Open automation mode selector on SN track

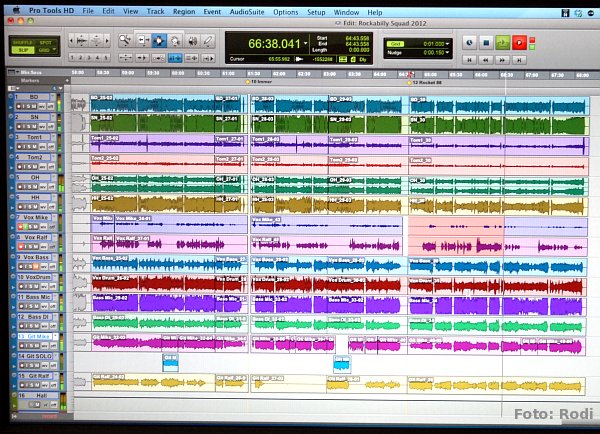51,126
